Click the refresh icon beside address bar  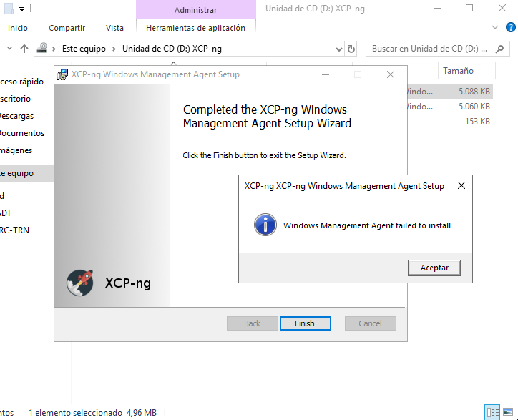[x=351, y=49]
